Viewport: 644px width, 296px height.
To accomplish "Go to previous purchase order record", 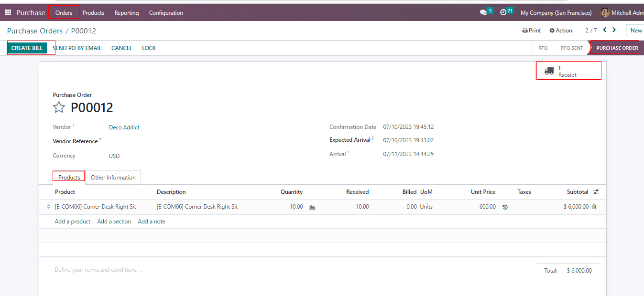I will click(605, 30).
